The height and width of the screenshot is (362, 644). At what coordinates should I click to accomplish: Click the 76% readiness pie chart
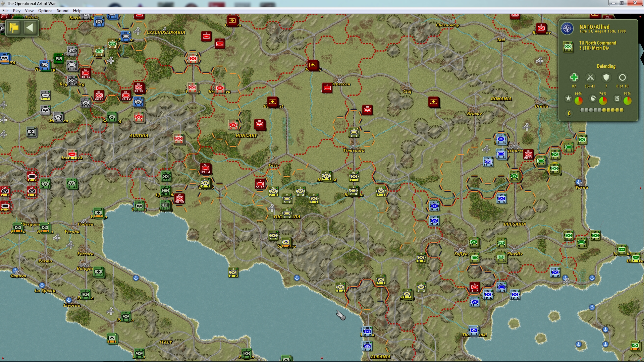(603, 101)
